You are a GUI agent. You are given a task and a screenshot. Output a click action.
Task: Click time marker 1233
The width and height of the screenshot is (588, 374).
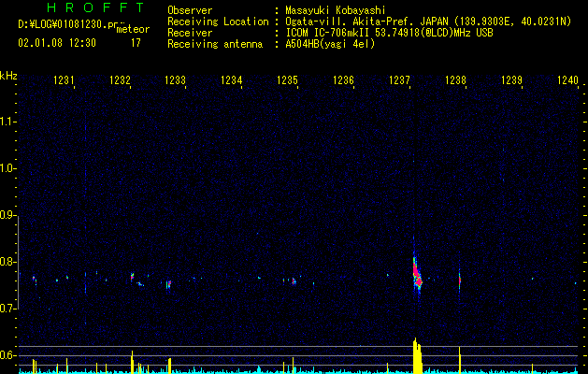176,79
